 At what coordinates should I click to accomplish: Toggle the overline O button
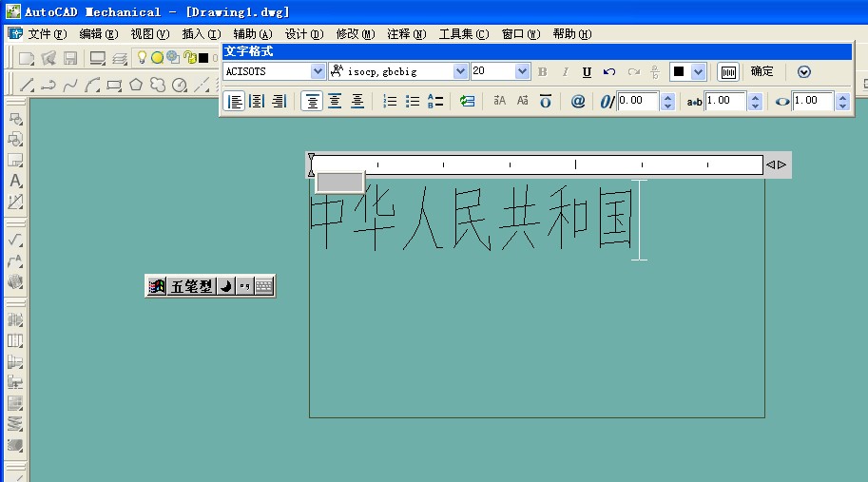click(546, 102)
